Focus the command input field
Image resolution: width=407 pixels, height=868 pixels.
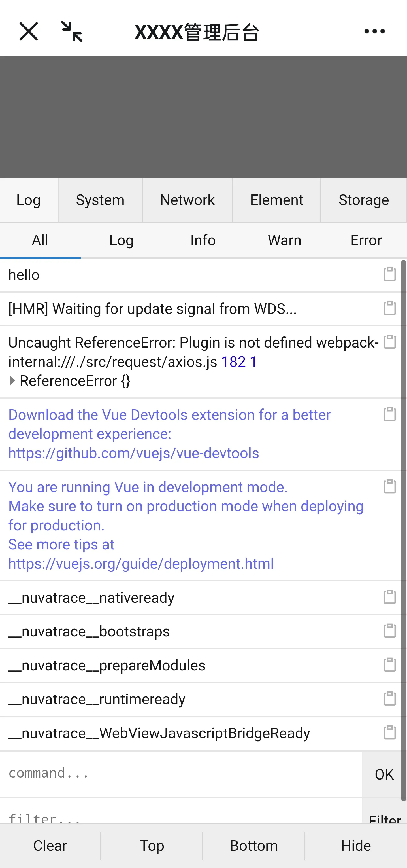pos(180,773)
